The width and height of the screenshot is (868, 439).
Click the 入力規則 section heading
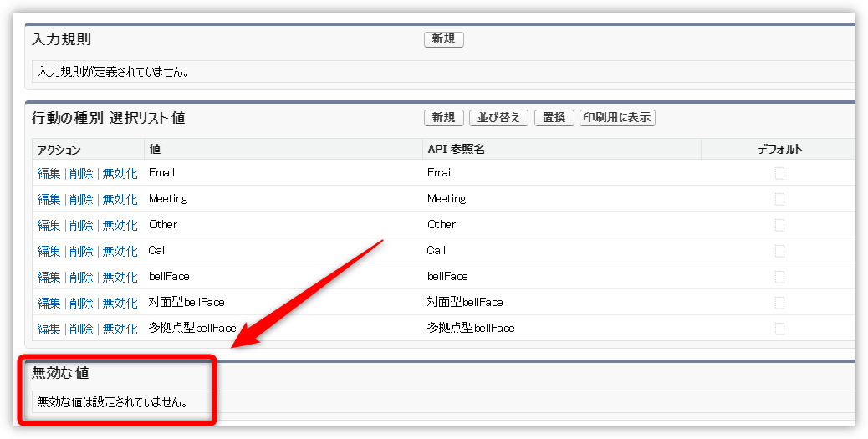tap(61, 39)
